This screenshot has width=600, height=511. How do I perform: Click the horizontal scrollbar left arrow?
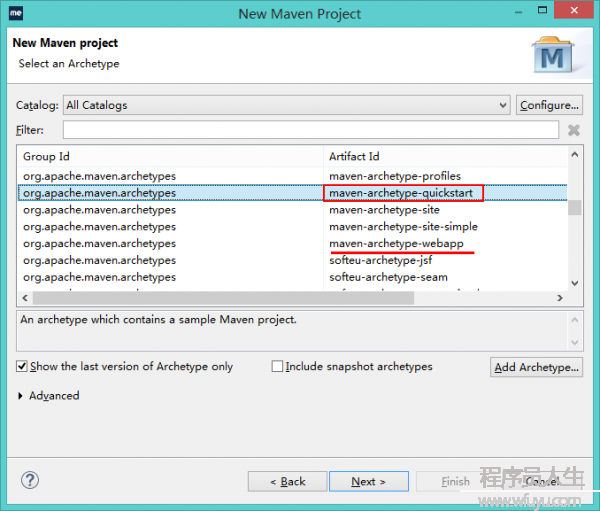25,298
